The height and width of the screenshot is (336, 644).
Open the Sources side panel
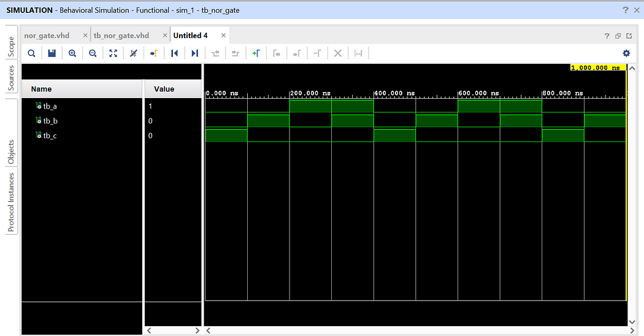11,78
